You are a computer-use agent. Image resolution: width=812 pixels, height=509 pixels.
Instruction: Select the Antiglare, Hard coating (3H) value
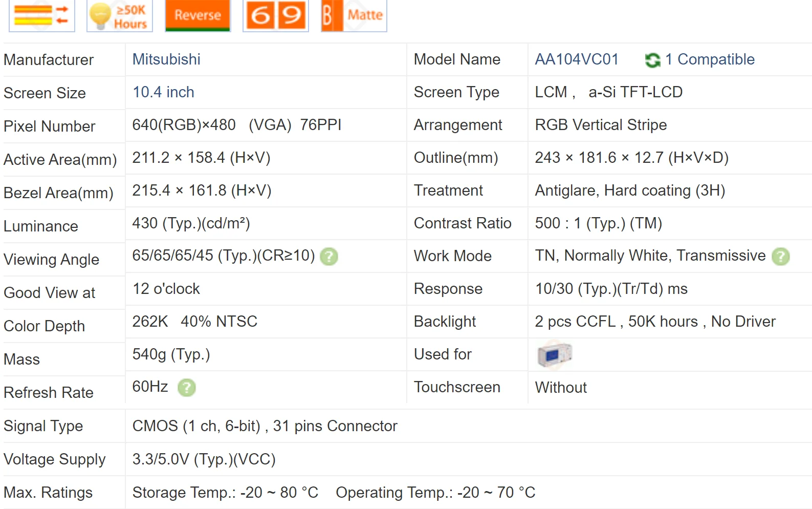(x=630, y=190)
